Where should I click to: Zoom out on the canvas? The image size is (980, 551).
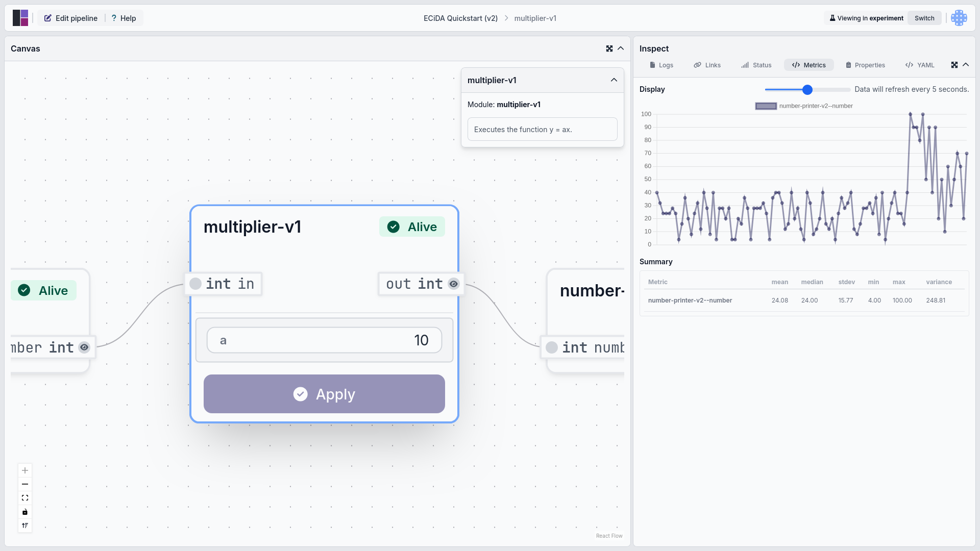tap(25, 484)
